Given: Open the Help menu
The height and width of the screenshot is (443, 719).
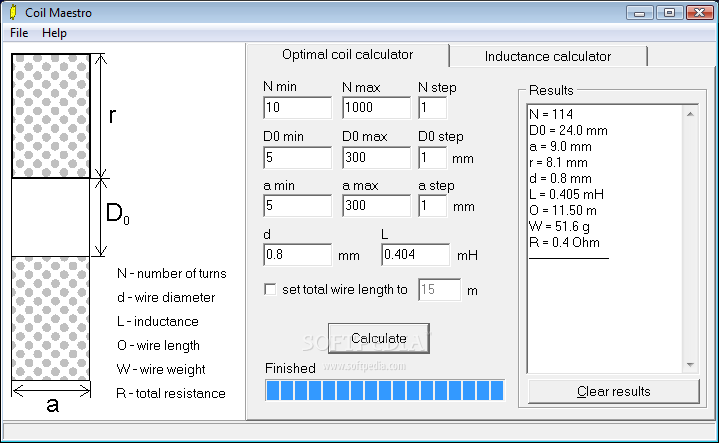Looking at the screenshot, I should [x=54, y=33].
